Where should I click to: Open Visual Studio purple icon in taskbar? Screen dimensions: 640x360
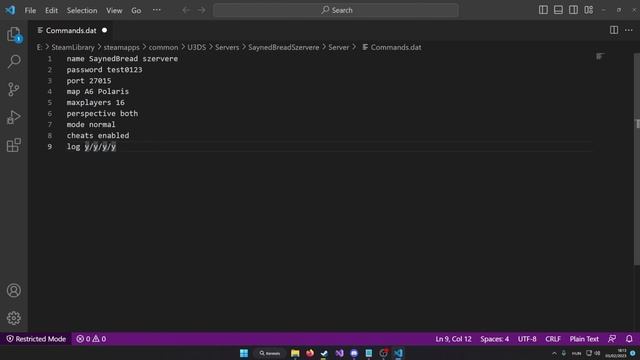click(x=339, y=353)
